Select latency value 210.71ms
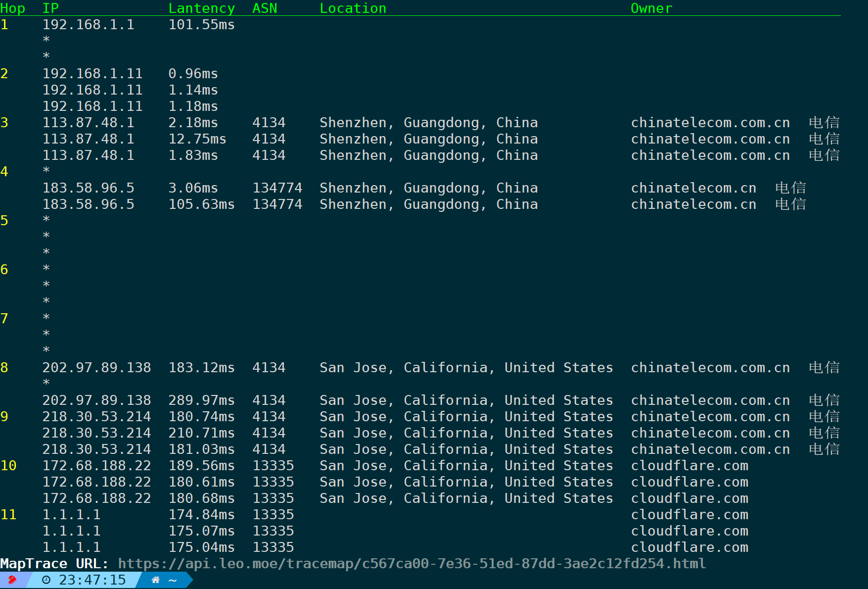 (202, 433)
